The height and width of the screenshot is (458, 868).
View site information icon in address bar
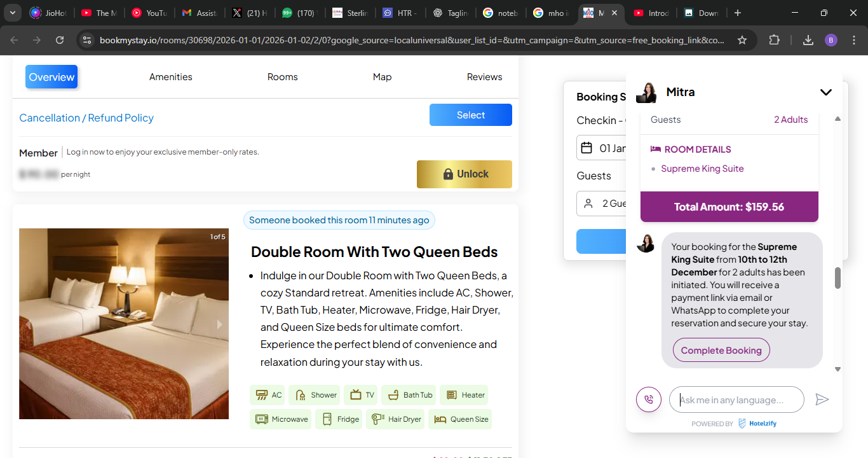[x=88, y=40]
